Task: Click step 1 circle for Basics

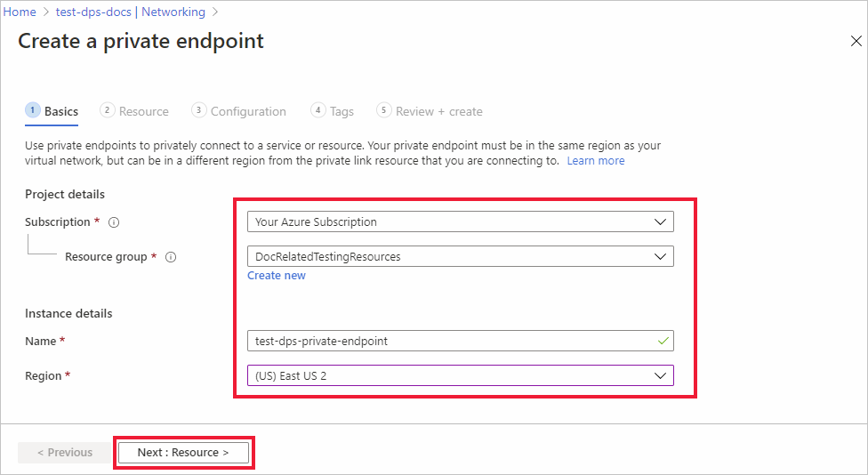Action: click(33, 110)
